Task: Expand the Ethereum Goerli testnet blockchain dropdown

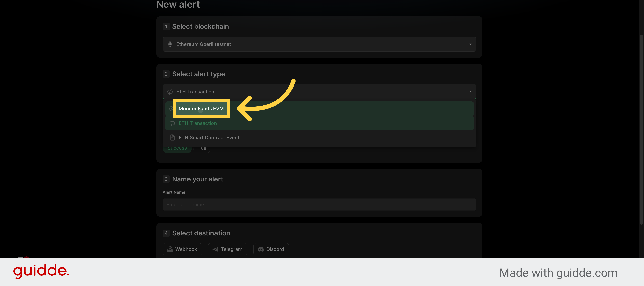Action: point(319,44)
